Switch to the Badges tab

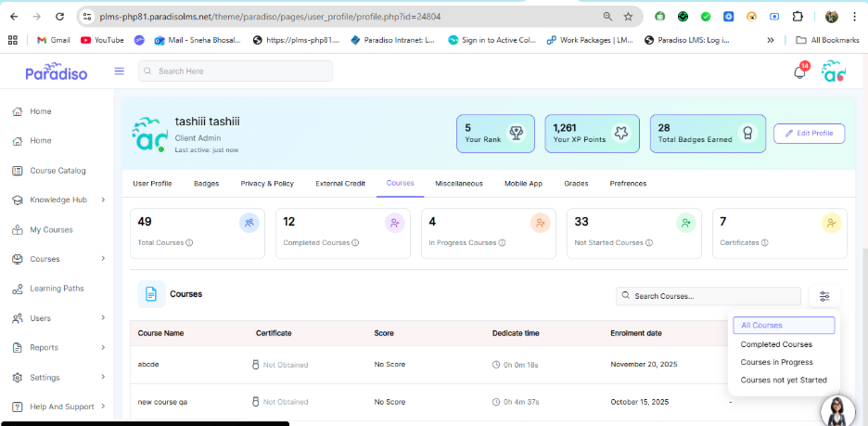click(206, 184)
